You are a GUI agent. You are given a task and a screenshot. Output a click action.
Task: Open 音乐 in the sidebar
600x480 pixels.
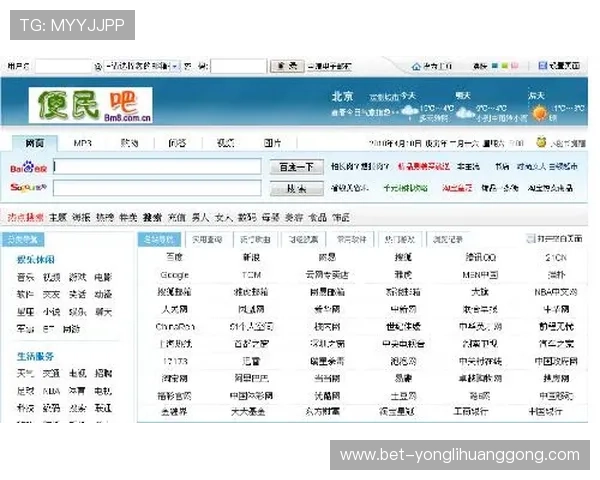coord(26,277)
